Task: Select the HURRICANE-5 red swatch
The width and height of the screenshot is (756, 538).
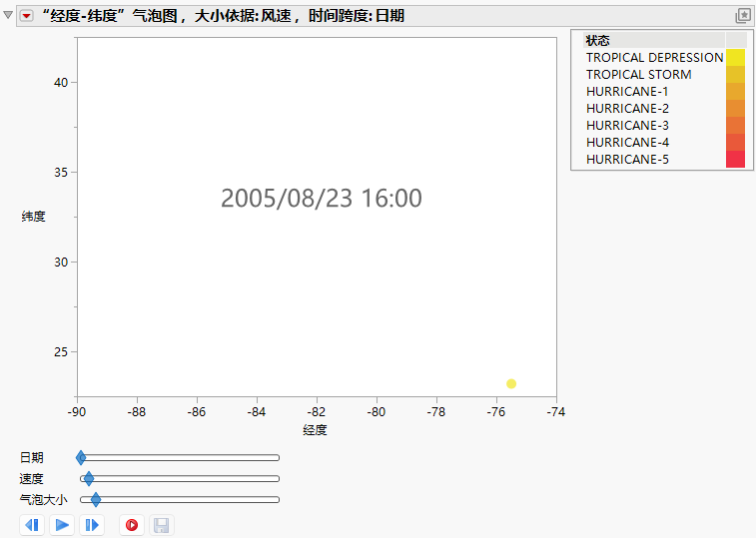Action: pyautogui.click(x=735, y=159)
